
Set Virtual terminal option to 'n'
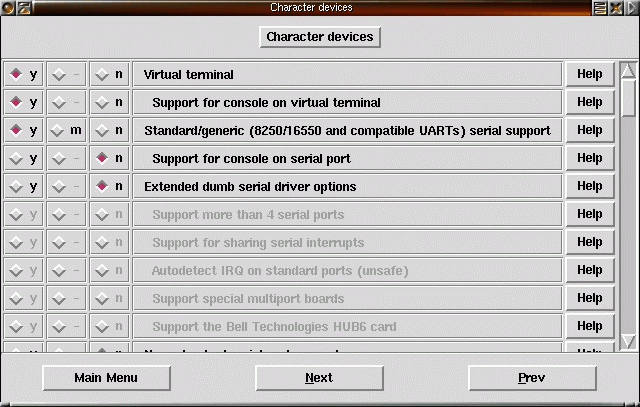coord(110,74)
